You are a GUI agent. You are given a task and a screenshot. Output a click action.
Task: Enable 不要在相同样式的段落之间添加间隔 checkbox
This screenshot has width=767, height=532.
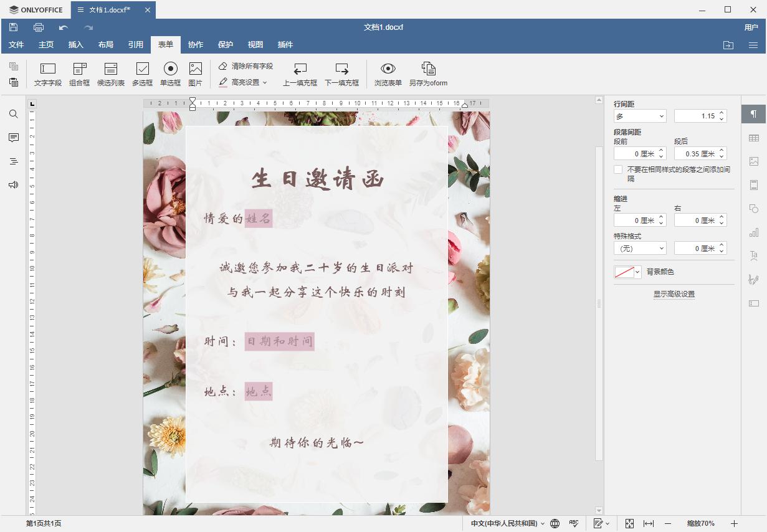pos(617,169)
